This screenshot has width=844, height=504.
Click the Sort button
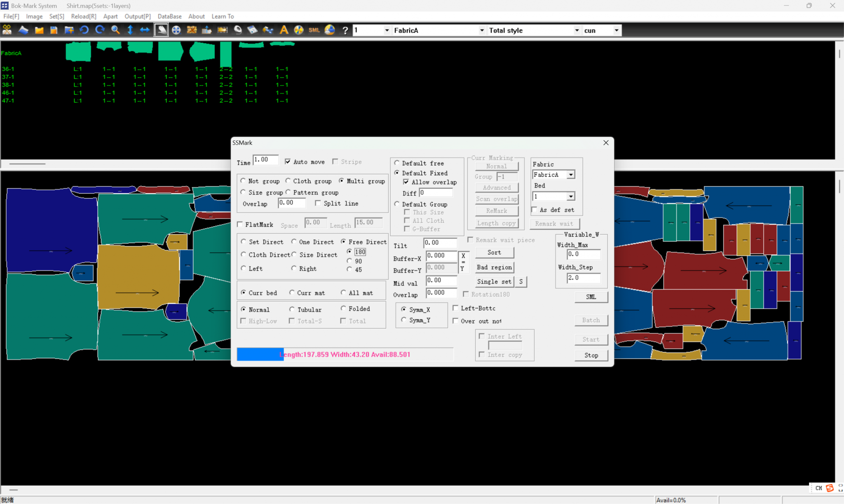(494, 252)
